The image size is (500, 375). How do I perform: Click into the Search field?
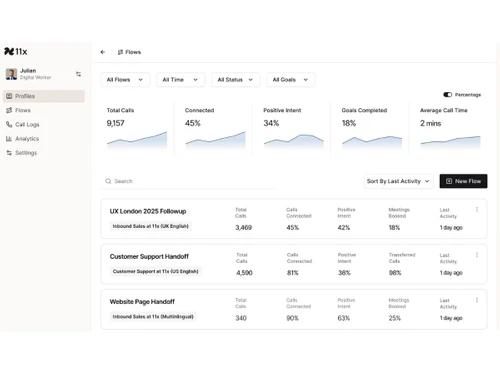pos(188,181)
